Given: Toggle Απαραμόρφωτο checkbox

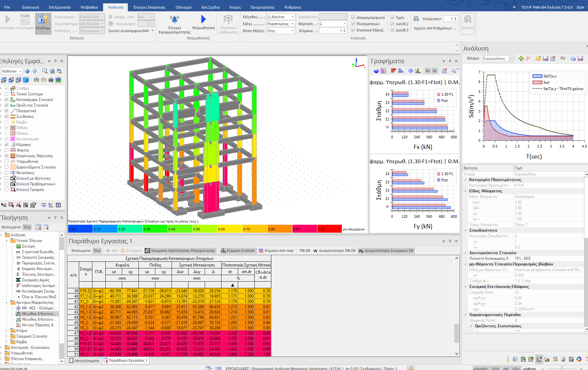Looking at the screenshot, I should pyautogui.click(x=353, y=18).
